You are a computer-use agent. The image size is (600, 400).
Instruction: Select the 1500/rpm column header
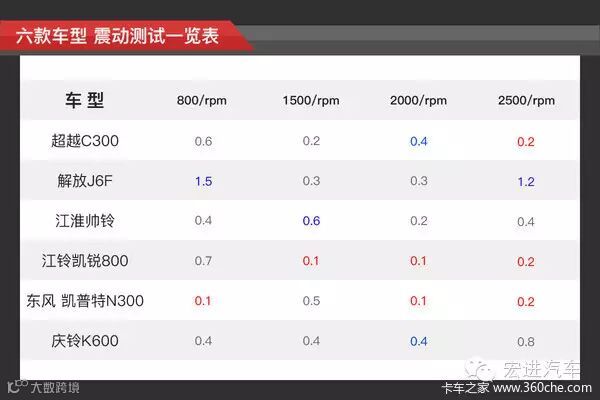[311, 101]
